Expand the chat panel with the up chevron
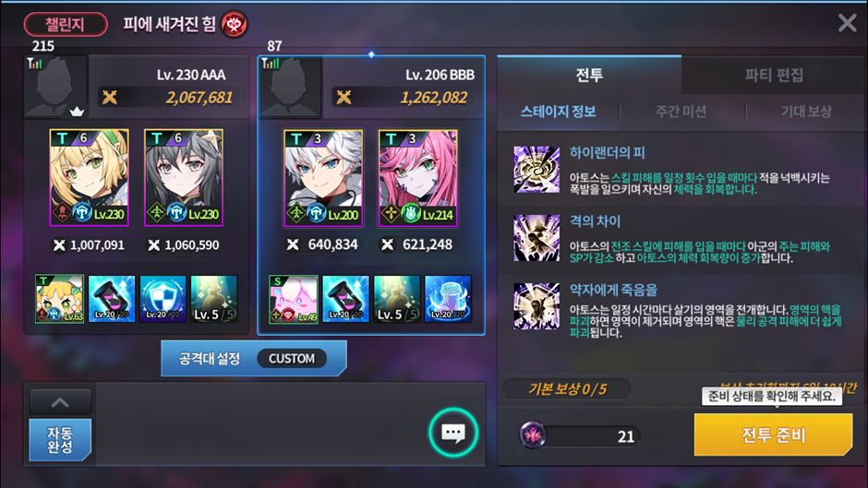This screenshot has height=488, width=868. tap(60, 402)
